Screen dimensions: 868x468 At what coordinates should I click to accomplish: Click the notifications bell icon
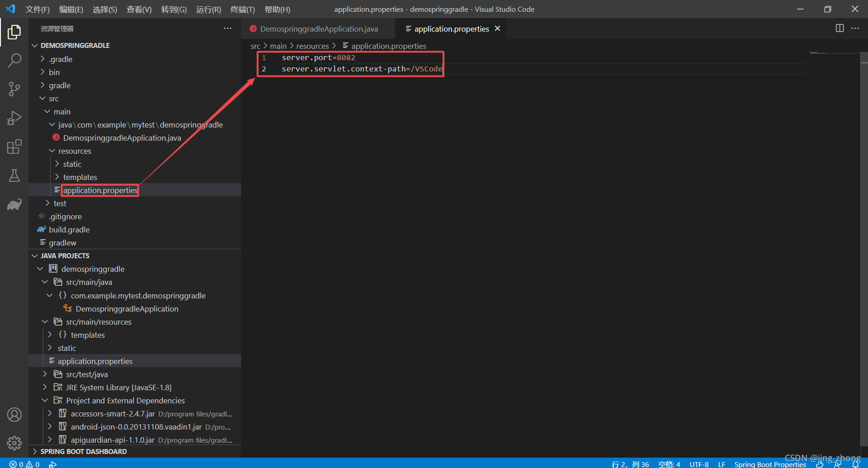click(x=856, y=464)
